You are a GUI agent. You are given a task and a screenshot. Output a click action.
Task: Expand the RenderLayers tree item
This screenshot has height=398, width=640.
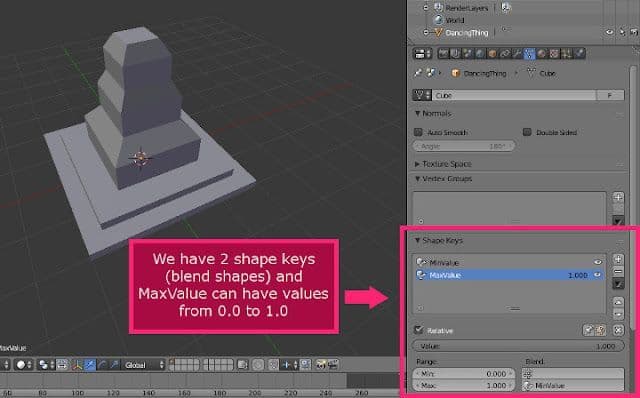(x=426, y=7)
